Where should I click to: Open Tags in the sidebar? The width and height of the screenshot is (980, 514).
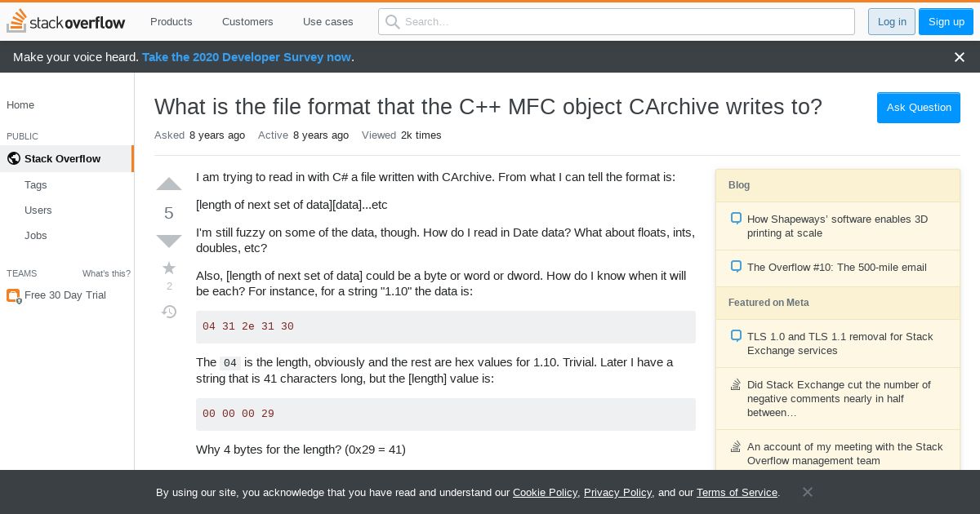pos(36,184)
